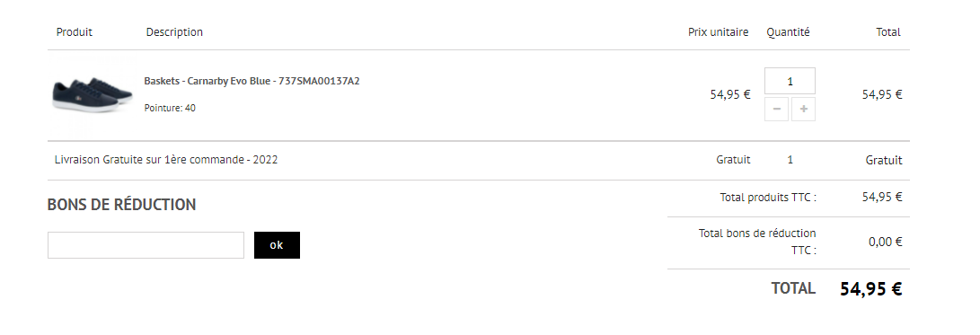
Task: Click the plus quantity button
Action: pos(804,110)
